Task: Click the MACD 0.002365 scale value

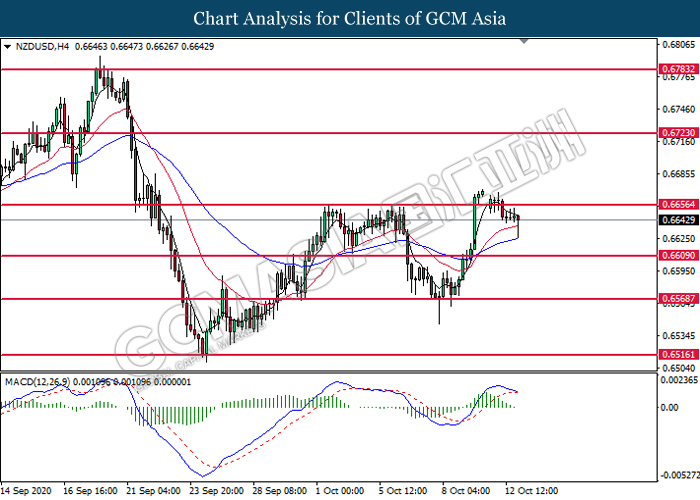Action: pyautogui.click(x=679, y=380)
